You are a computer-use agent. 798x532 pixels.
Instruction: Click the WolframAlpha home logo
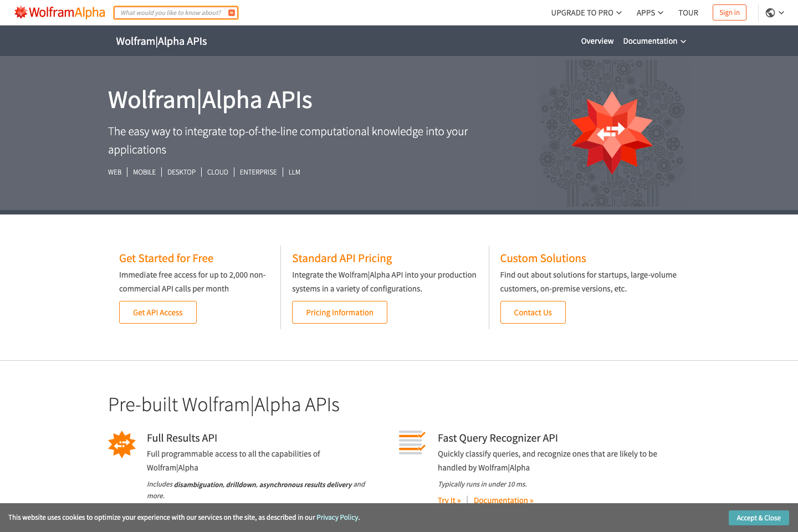click(59, 12)
